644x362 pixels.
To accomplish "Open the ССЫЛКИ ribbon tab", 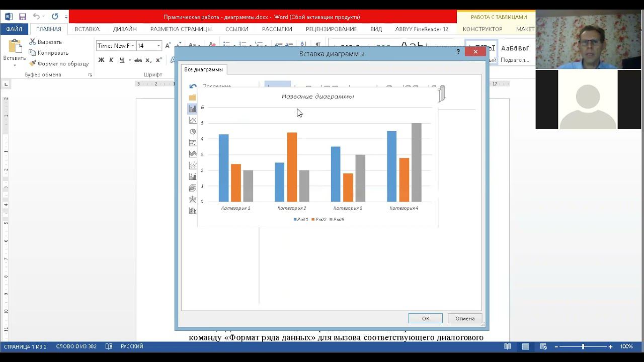I will tap(237, 29).
